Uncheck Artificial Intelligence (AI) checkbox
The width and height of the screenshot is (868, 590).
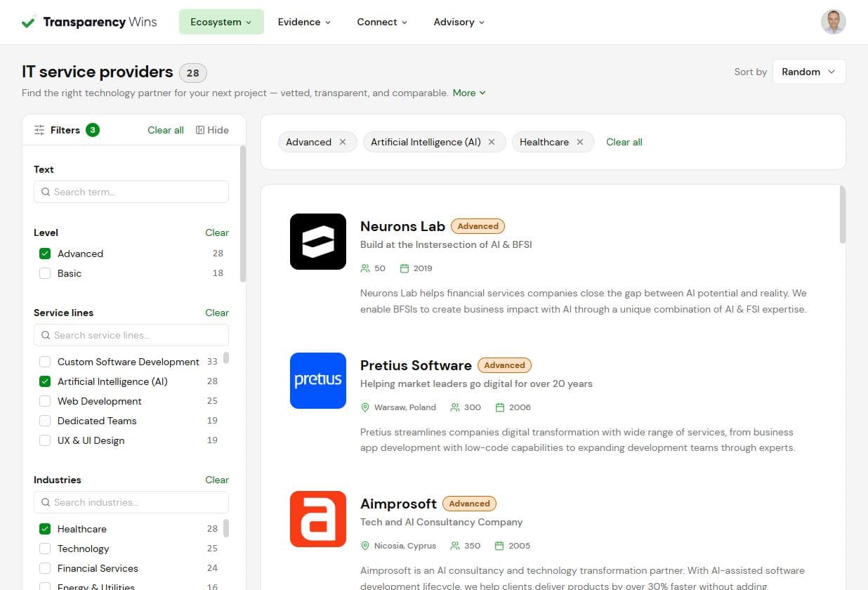pyautogui.click(x=45, y=381)
